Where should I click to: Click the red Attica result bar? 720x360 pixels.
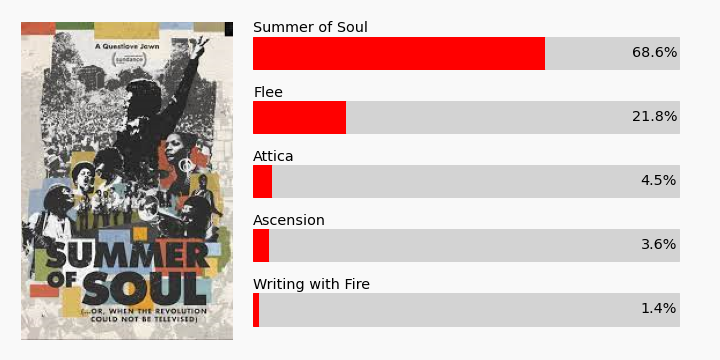click(263, 181)
